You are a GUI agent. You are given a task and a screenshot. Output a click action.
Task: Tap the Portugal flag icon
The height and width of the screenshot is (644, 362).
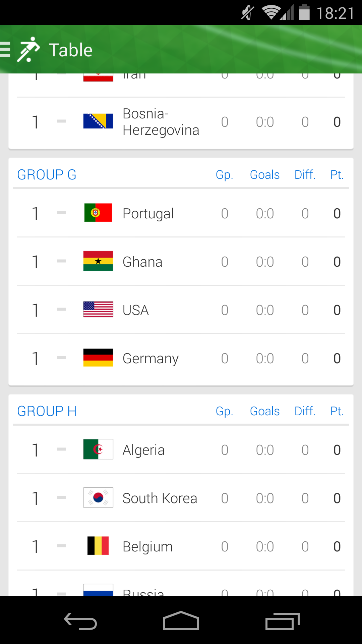pos(98,213)
